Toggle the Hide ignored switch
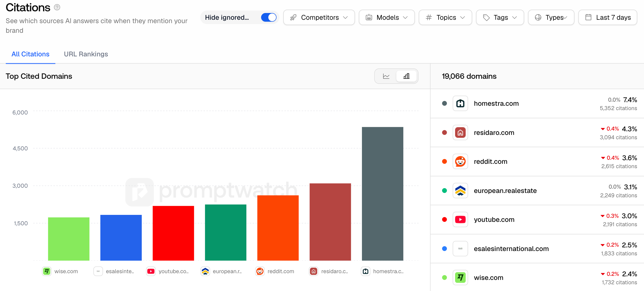Image resolution: width=644 pixels, height=291 pixels. (269, 17)
